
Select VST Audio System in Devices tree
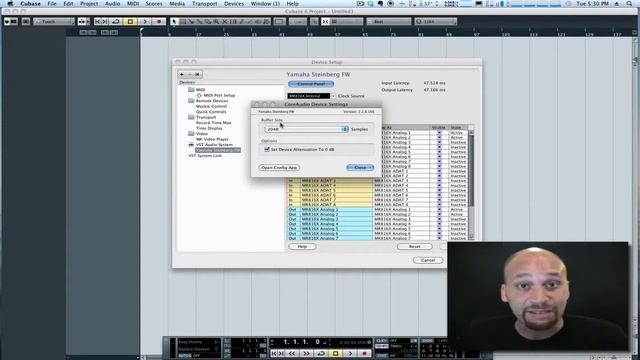(214, 144)
